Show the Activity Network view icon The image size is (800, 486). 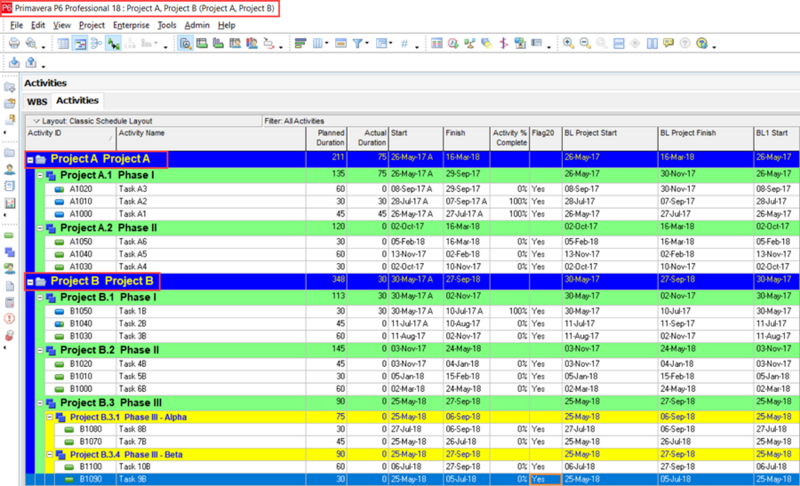(x=96, y=44)
